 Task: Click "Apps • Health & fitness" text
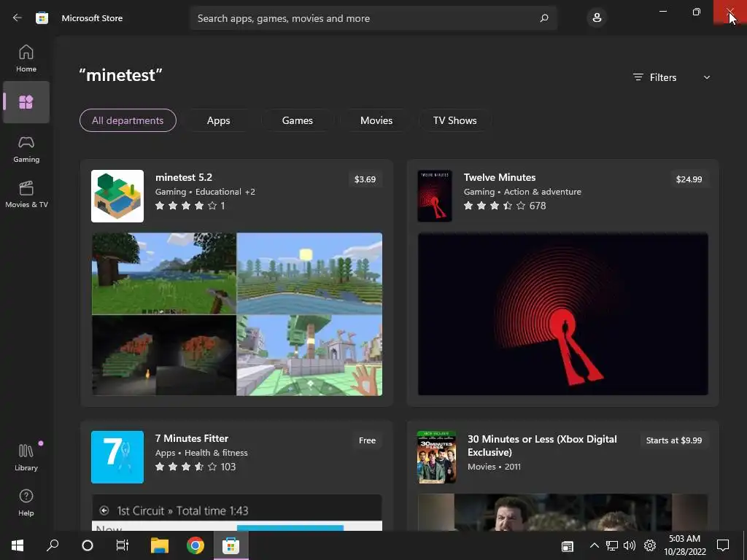(x=201, y=452)
